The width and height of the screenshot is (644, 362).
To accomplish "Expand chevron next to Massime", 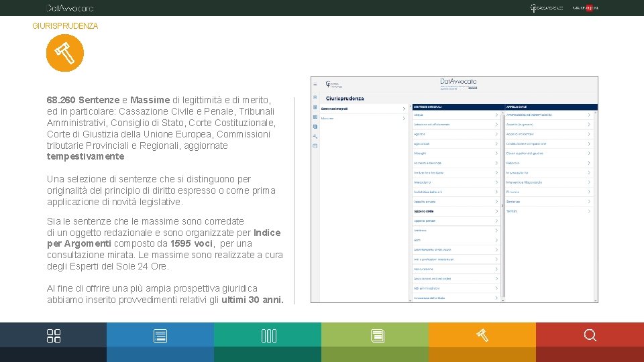I will pos(404,118).
